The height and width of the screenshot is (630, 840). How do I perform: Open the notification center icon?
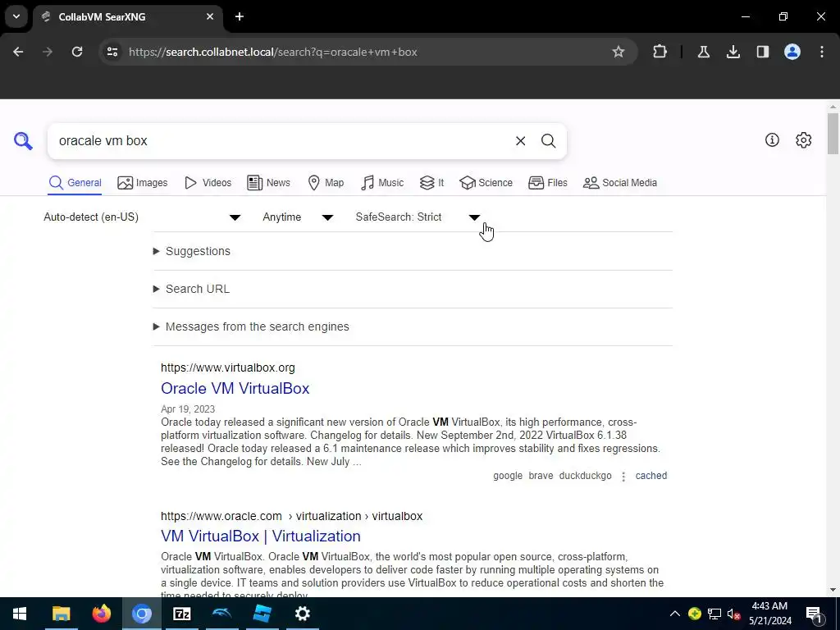(x=814, y=614)
